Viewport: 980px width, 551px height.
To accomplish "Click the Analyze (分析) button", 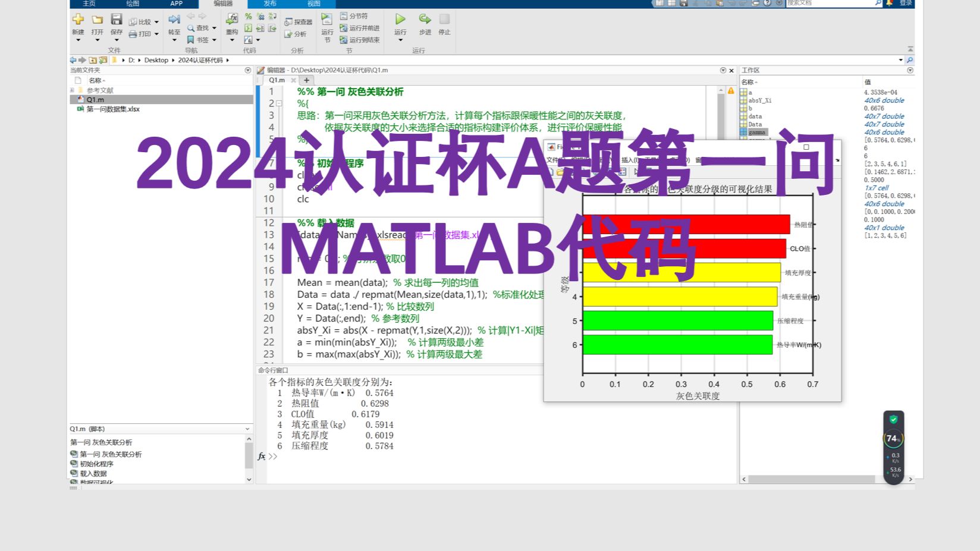I will 296,34.
